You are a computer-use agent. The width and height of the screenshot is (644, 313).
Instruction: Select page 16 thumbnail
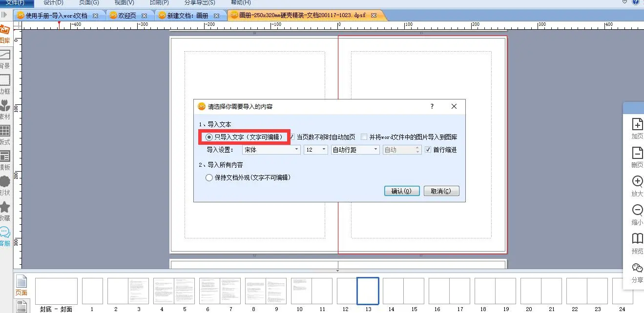439,291
